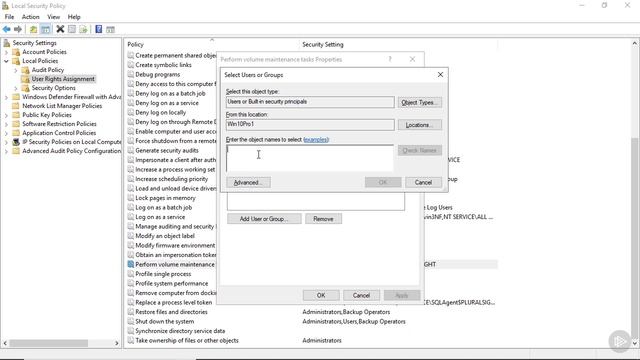Click the Locations button
Viewport: 640px width, 360px height.
[x=420, y=125]
